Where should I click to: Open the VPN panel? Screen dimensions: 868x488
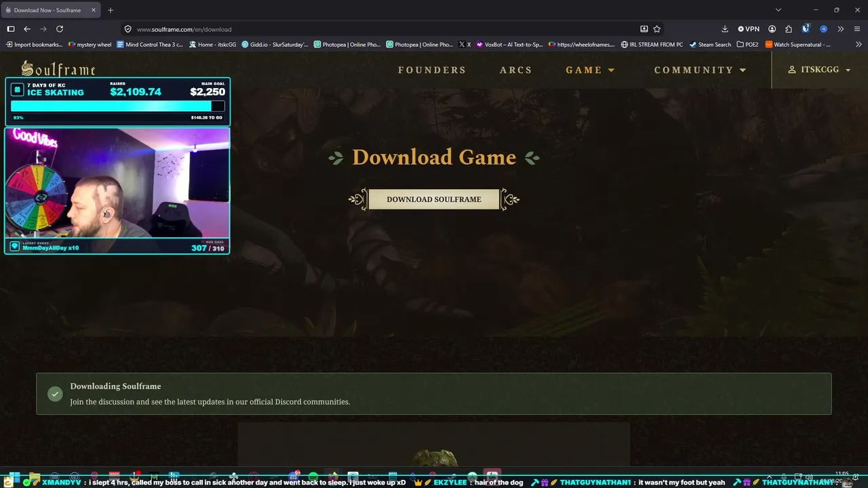point(749,29)
